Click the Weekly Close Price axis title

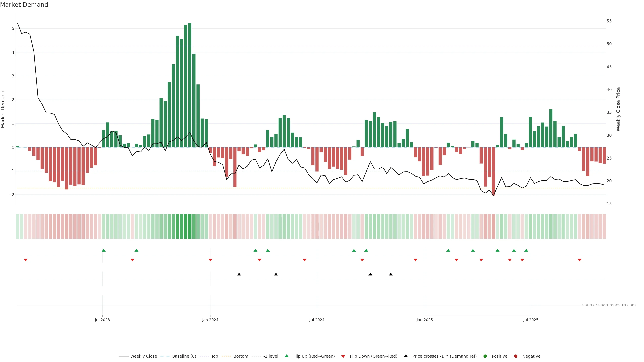(618, 109)
